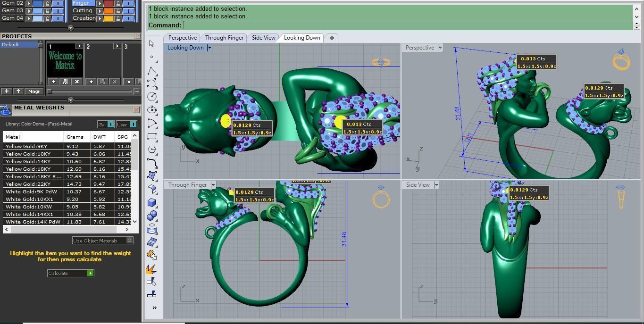Switch to the Looking Down tab
The height and width of the screenshot is (324, 644).
click(x=302, y=38)
